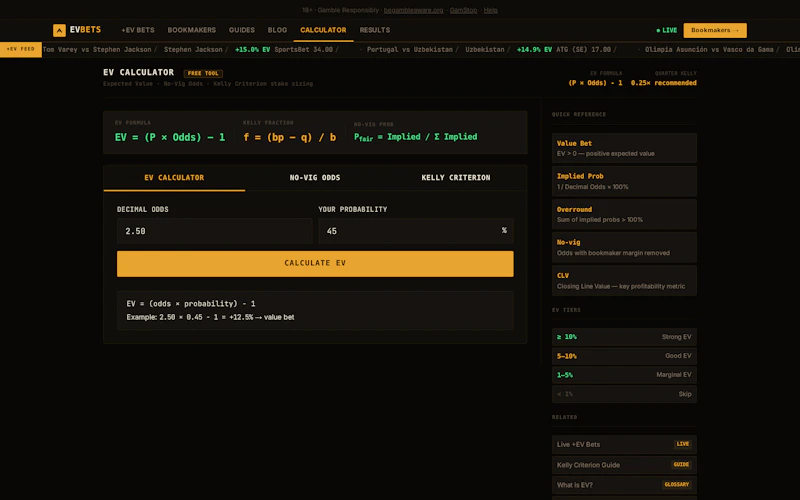Click the < 1% Skip tier row

[x=624, y=394]
